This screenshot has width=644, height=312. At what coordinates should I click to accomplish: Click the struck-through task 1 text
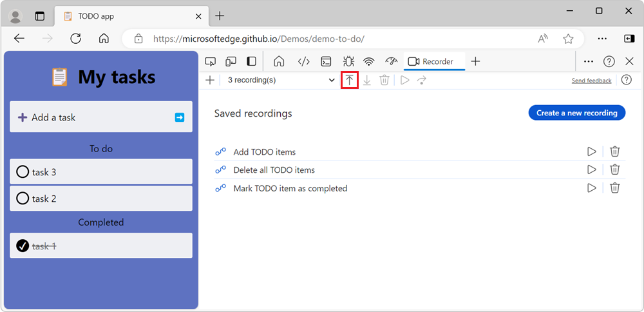(44, 246)
